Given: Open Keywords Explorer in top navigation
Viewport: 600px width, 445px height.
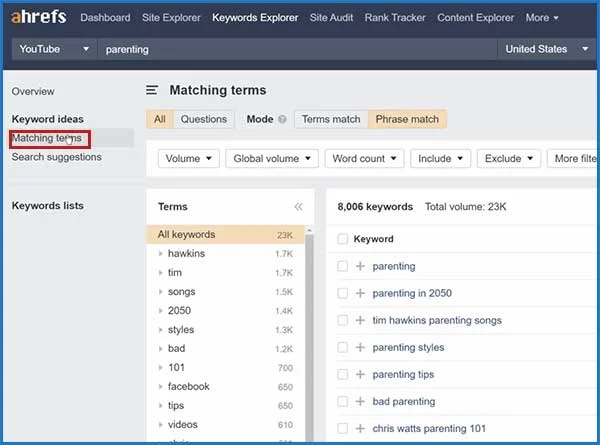Looking at the screenshot, I should (x=255, y=18).
